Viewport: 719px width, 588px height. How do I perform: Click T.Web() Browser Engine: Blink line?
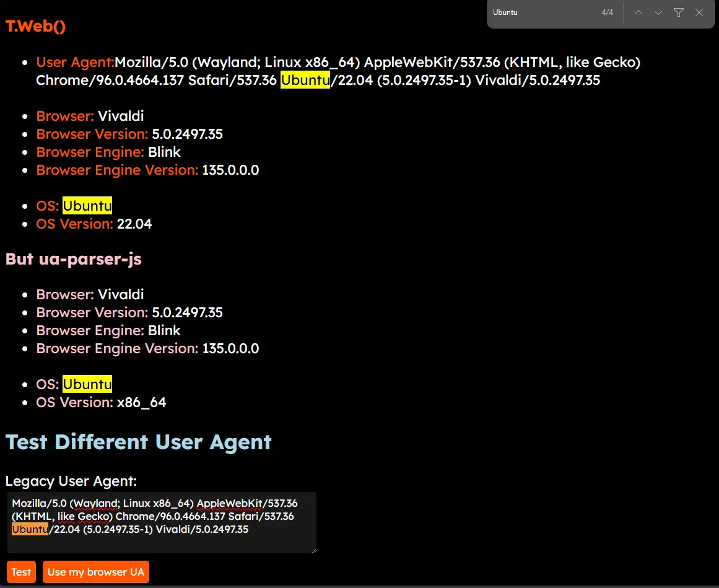pos(108,152)
